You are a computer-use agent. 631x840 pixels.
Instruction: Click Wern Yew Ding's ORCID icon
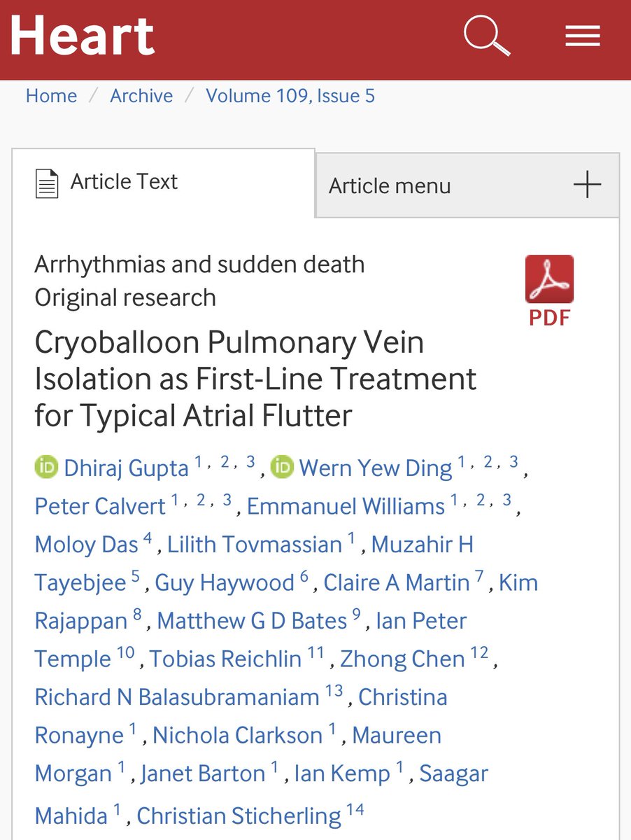[x=281, y=468]
